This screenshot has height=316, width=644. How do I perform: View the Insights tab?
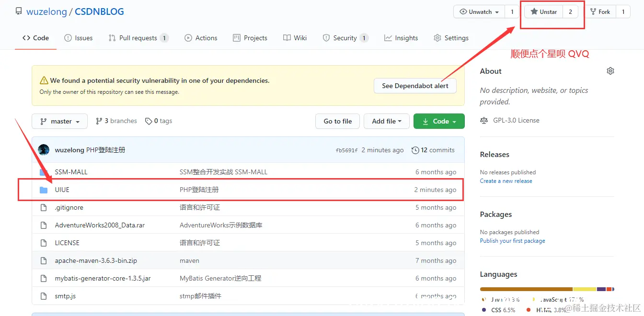401,38
